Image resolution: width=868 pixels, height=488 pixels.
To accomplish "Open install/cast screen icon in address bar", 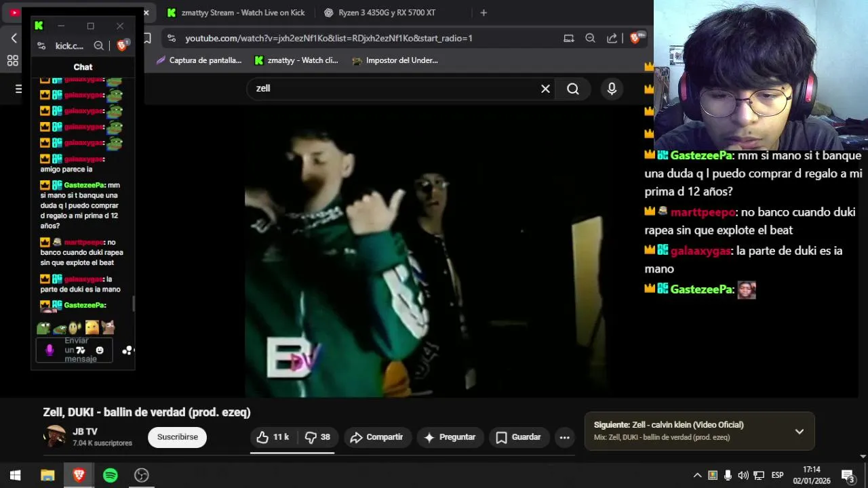I will [569, 39].
